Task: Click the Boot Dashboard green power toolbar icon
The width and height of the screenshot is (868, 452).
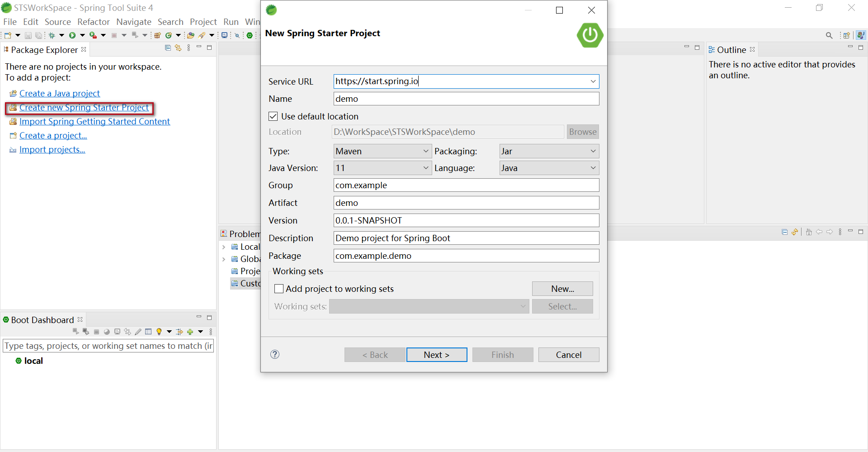Action: [250, 35]
